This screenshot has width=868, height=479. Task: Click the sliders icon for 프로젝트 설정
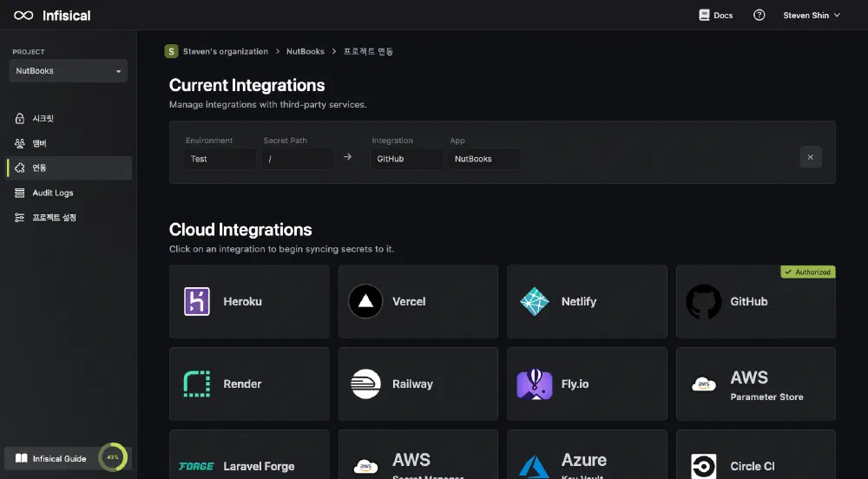tap(19, 218)
